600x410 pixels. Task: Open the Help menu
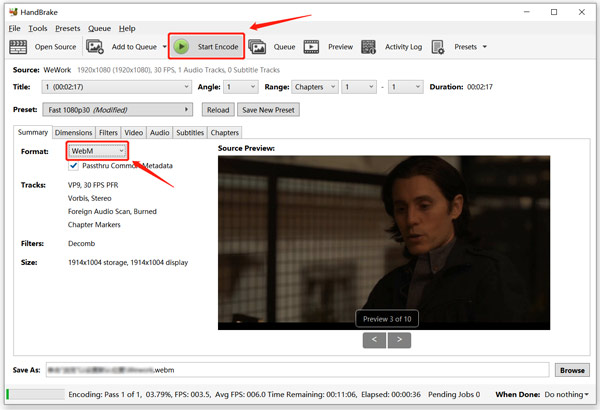[x=127, y=28]
